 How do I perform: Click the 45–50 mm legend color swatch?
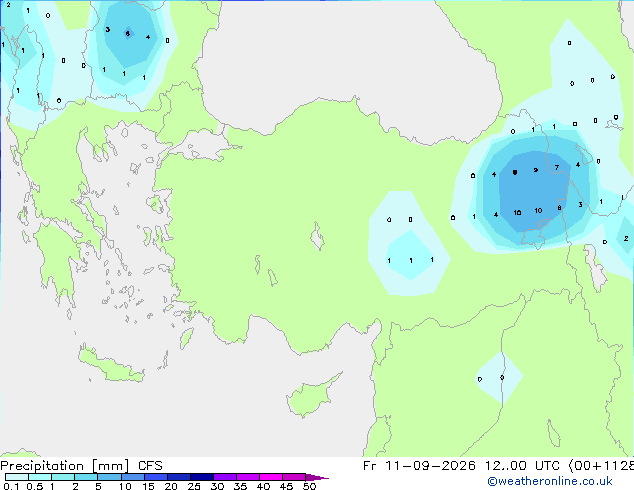(294, 477)
